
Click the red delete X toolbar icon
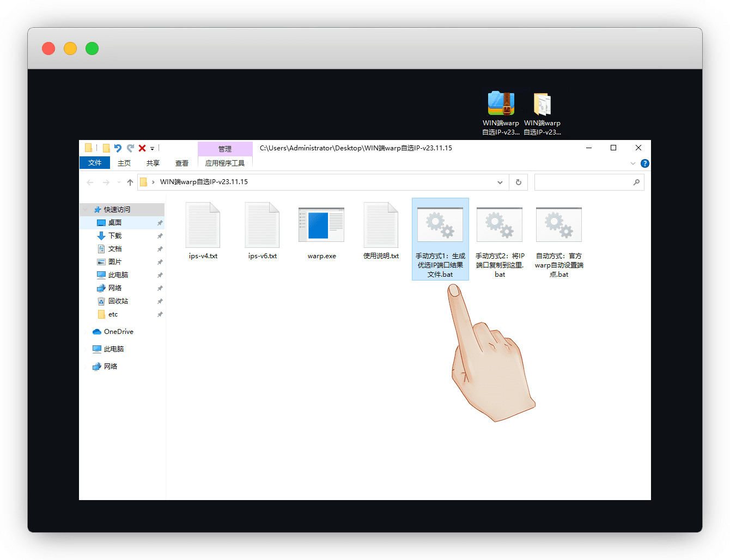[142, 148]
